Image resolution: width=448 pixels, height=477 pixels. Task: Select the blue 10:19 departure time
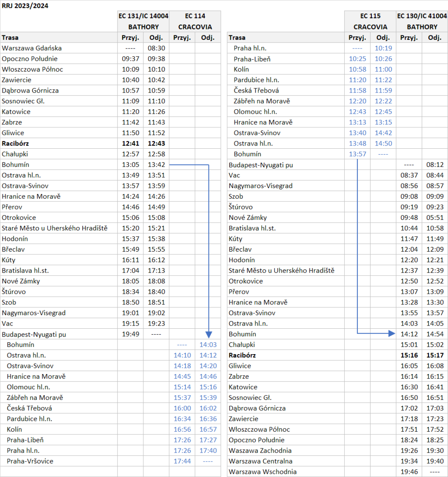coord(383,48)
